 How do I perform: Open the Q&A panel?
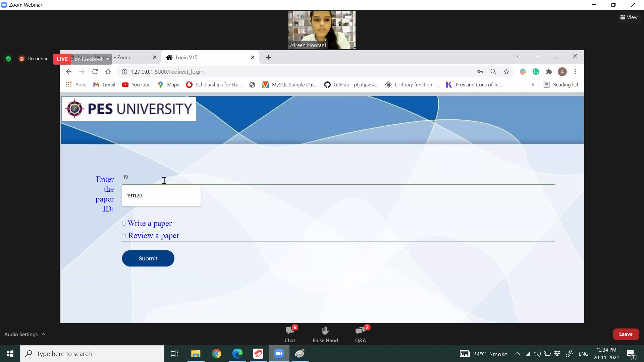click(360, 334)
